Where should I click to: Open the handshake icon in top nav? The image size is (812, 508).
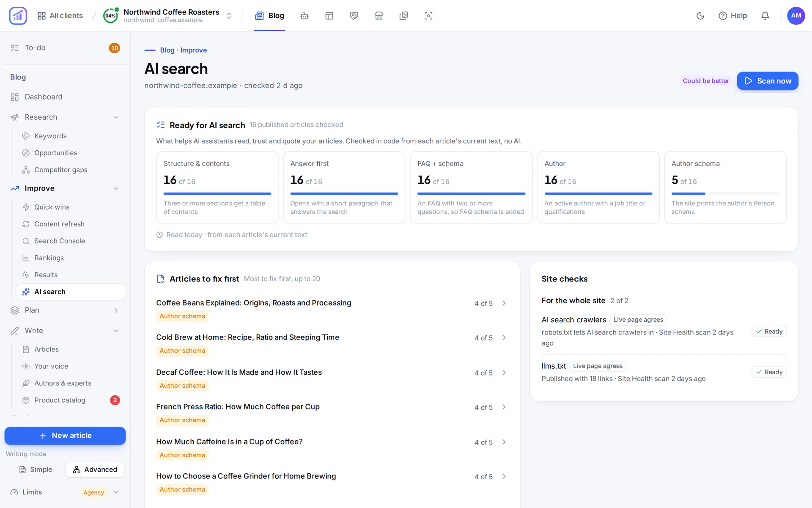click(354, 16)
